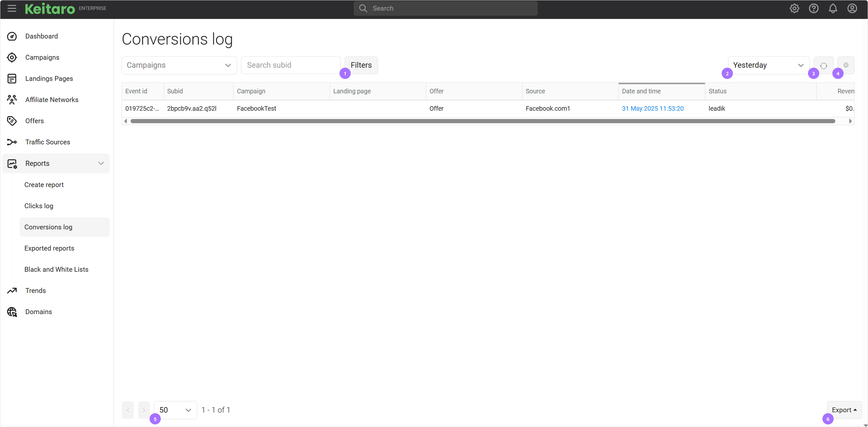Image resolution: width=868 pixels, height=427 pixels.
Task: Open the Yesterday date range dropdown
Action: pos(769,65)
